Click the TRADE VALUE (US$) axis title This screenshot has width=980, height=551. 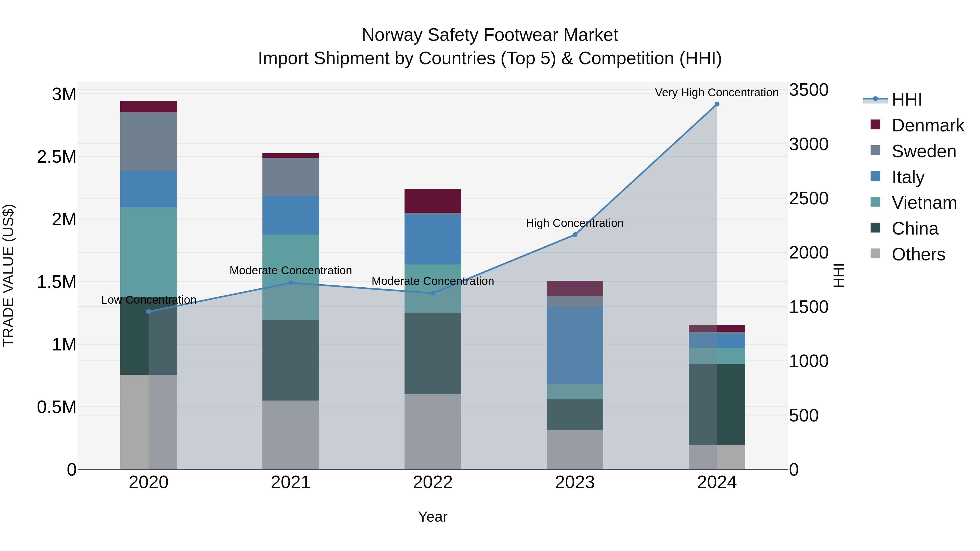[8, 275]
